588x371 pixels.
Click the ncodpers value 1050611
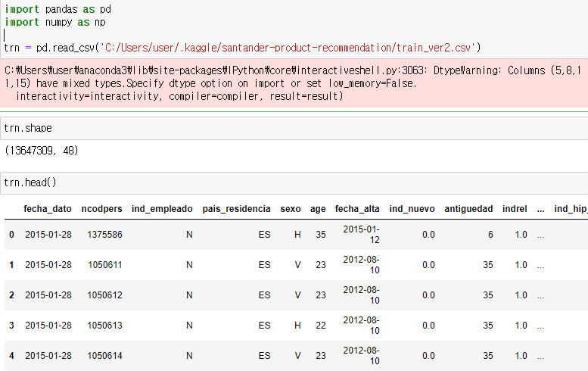[104, 265]
